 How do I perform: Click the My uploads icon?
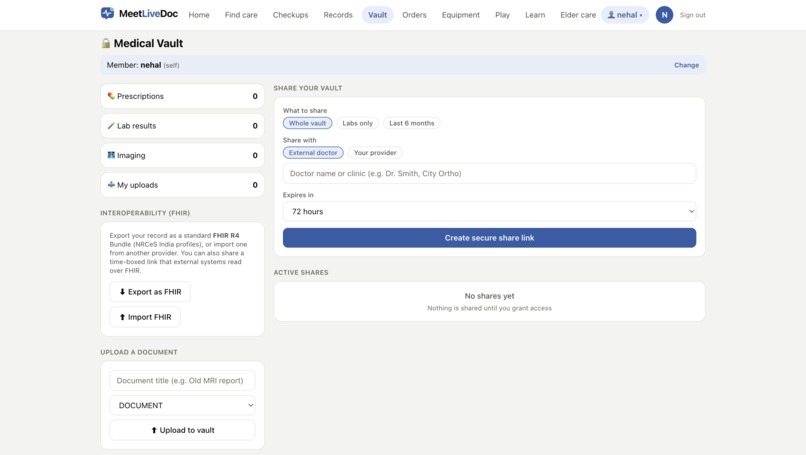(111, 185)
